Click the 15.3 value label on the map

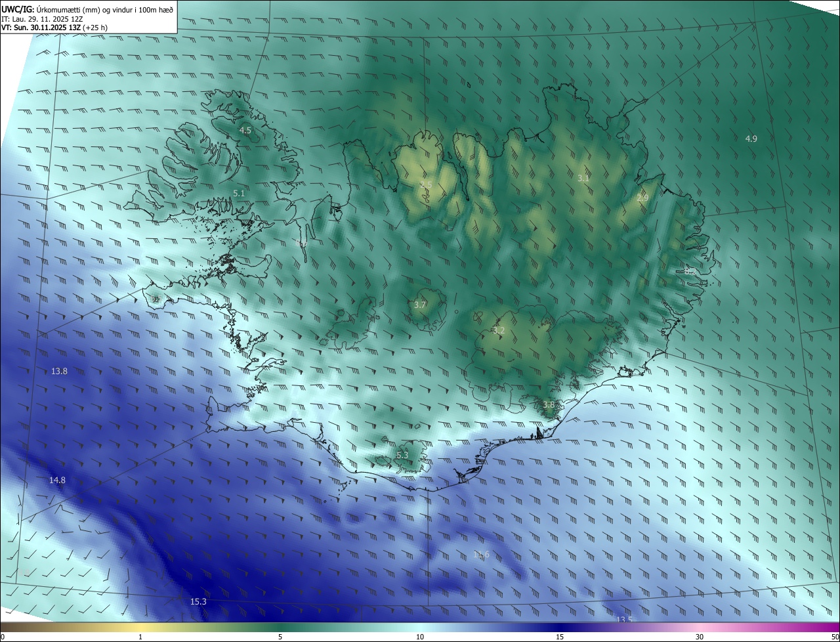[x=198, y=601]
